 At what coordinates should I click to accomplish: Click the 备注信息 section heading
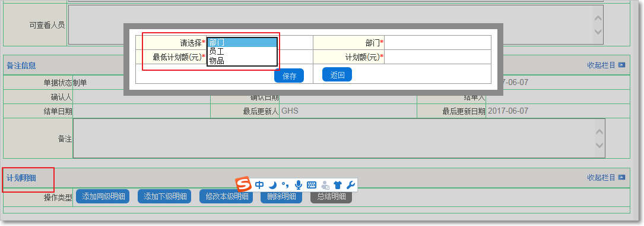point(21,65)
